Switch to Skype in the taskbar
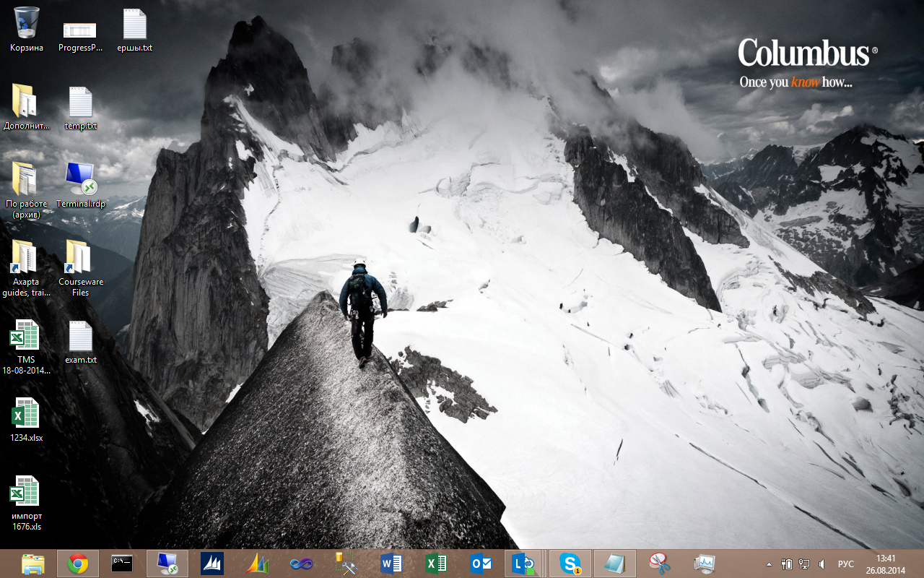This screenshot has width=924, height=578. tap(570, 564)
